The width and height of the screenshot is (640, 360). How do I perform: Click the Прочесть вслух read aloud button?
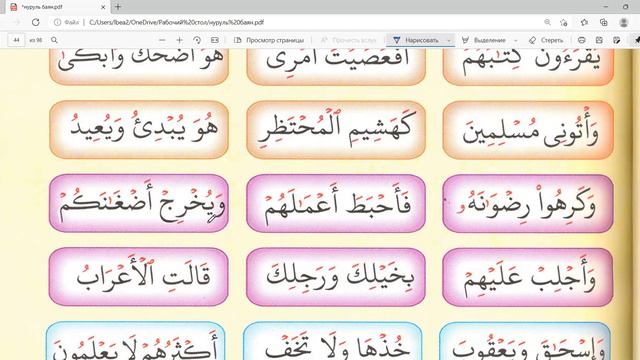(x=348, y=40)
